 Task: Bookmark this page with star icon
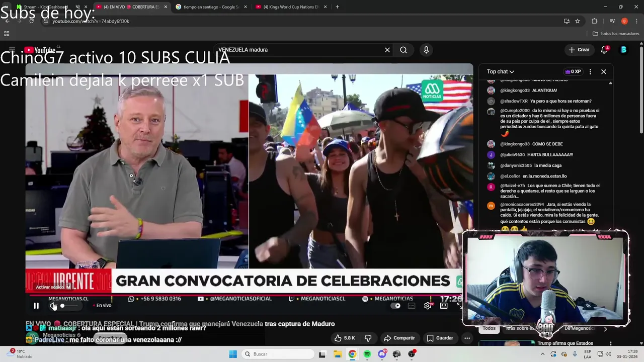pos(578,21)
